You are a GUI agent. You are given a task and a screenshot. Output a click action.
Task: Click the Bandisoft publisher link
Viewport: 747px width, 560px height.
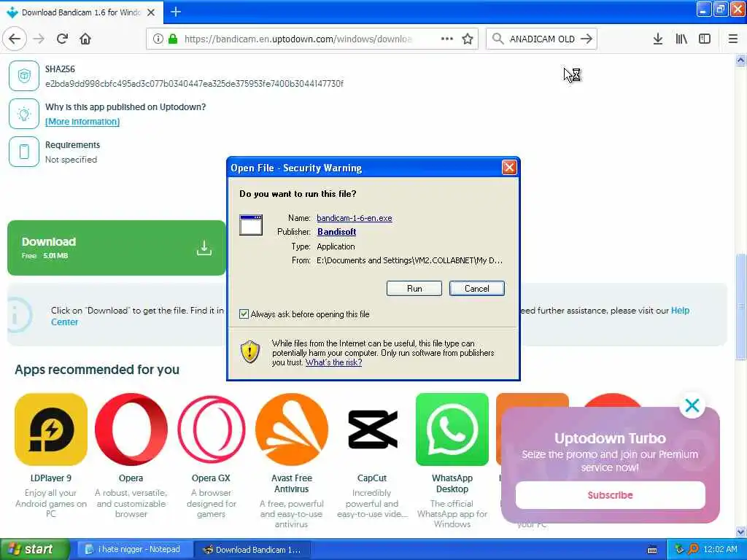tap(337, 232)
